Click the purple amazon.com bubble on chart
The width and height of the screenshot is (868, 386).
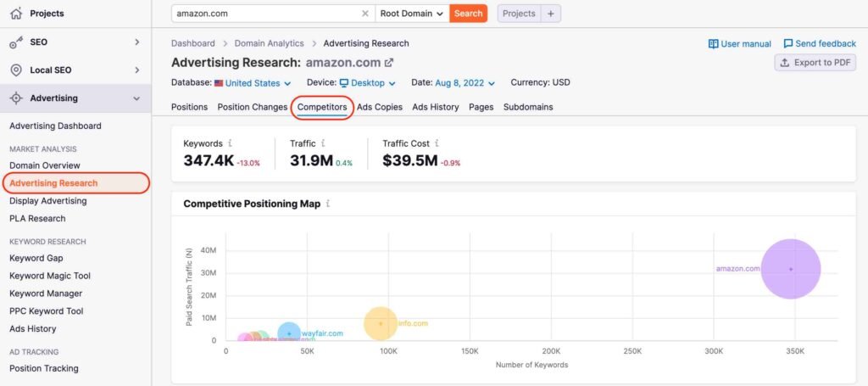click(791, 269)
